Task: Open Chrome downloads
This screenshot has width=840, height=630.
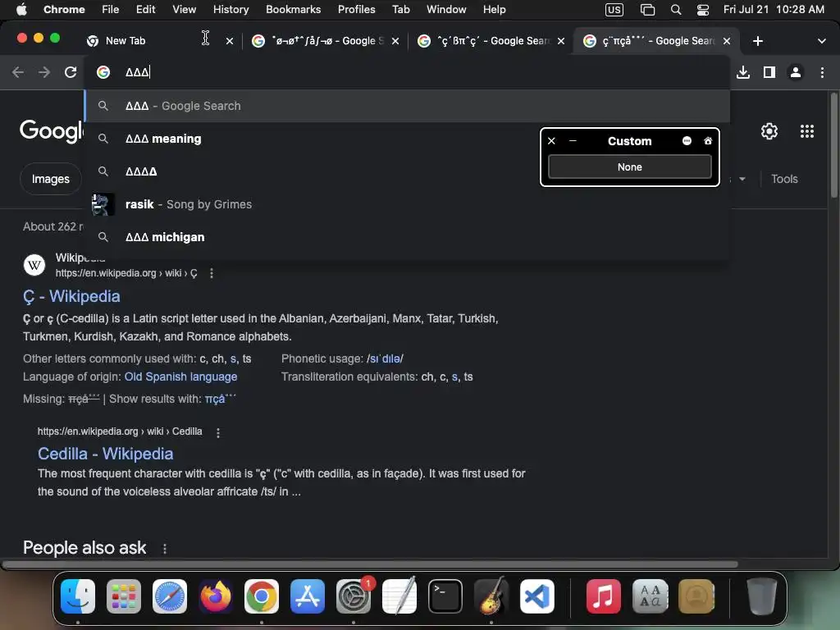Action: tap(743, 72)
